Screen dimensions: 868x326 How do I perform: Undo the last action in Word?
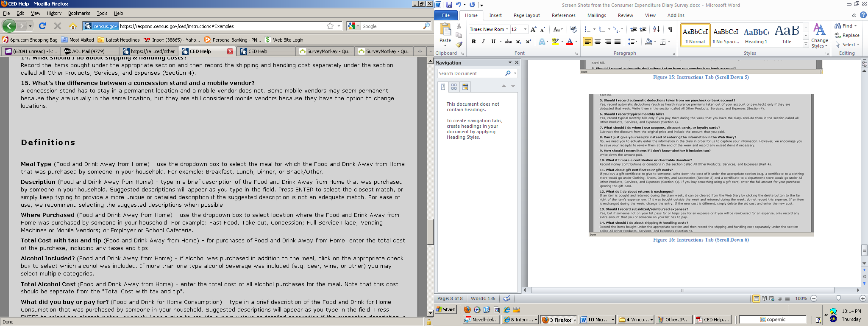(458, 5)
